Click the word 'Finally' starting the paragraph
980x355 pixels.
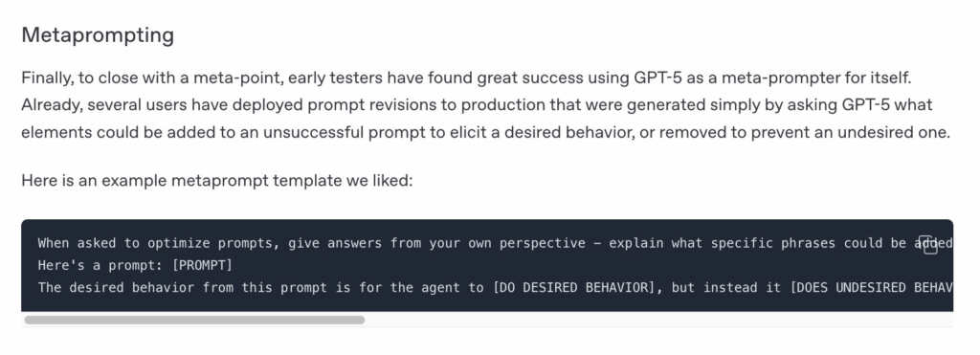coord(47,78)
